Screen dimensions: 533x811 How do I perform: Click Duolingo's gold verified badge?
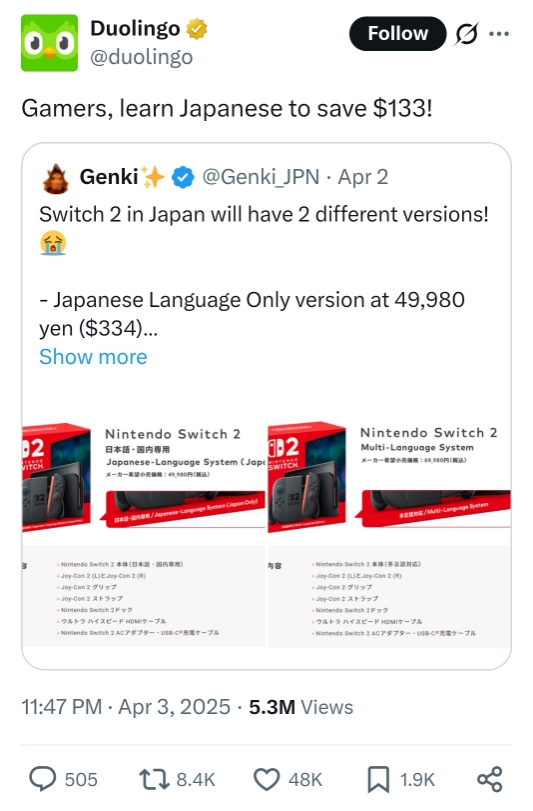click(197, 29)
